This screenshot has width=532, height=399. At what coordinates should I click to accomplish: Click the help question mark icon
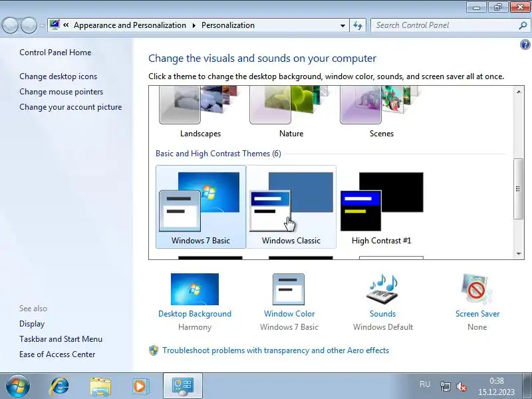[x=525, y=45]
